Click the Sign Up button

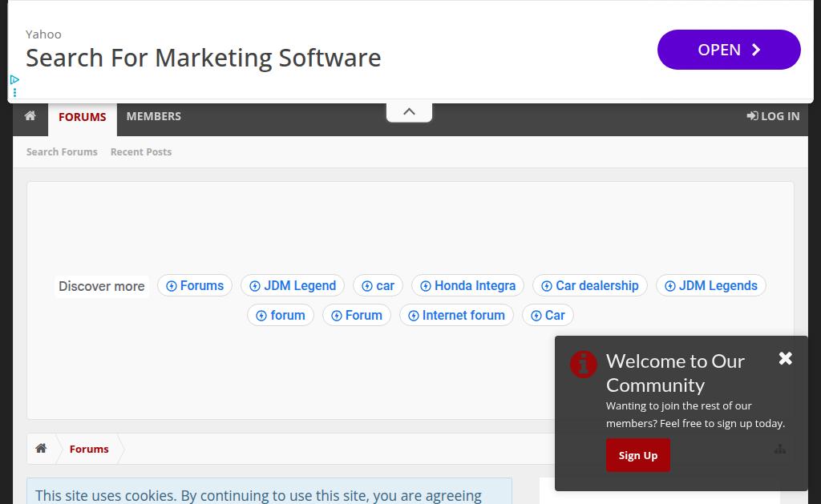(x=637, y=455)
